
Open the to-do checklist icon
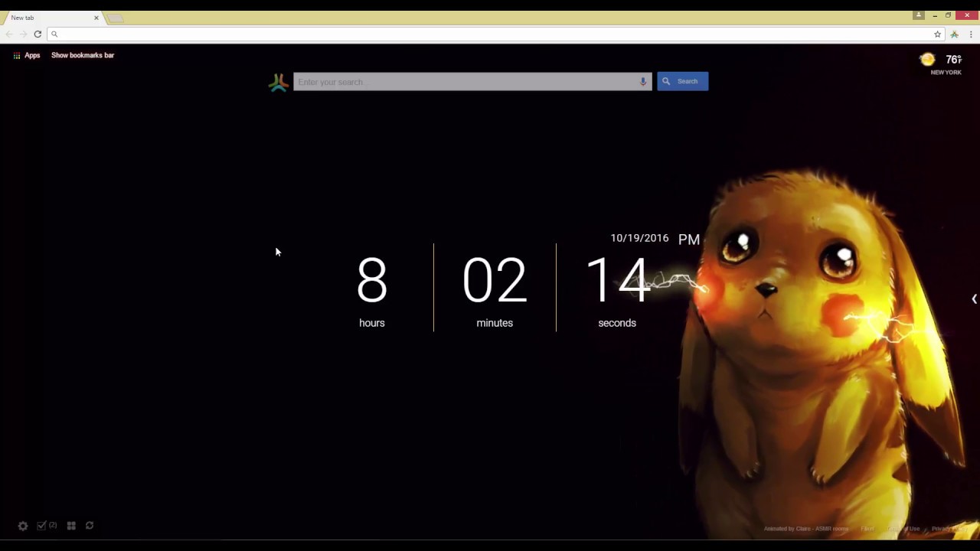[x=43, y=526]
